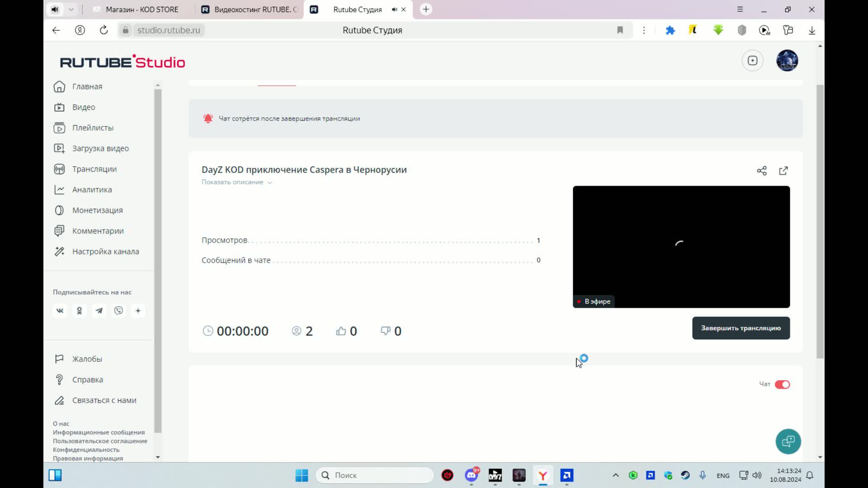Open stream in new window icon

[x=783, y=171]
